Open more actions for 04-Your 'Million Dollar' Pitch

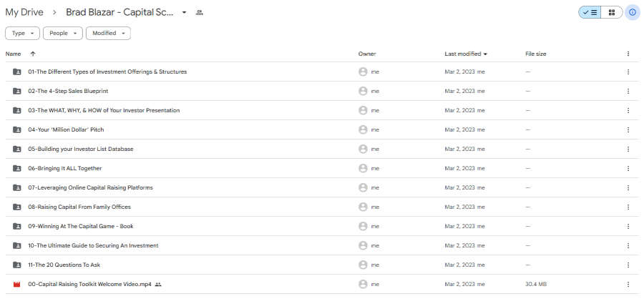coord(628,129)
